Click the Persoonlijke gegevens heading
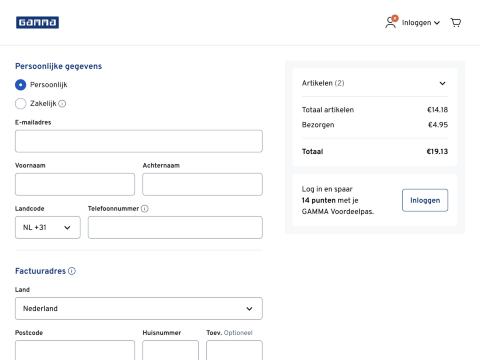The image size is (480, 360). pyautogui.click(x=59, y=66)
